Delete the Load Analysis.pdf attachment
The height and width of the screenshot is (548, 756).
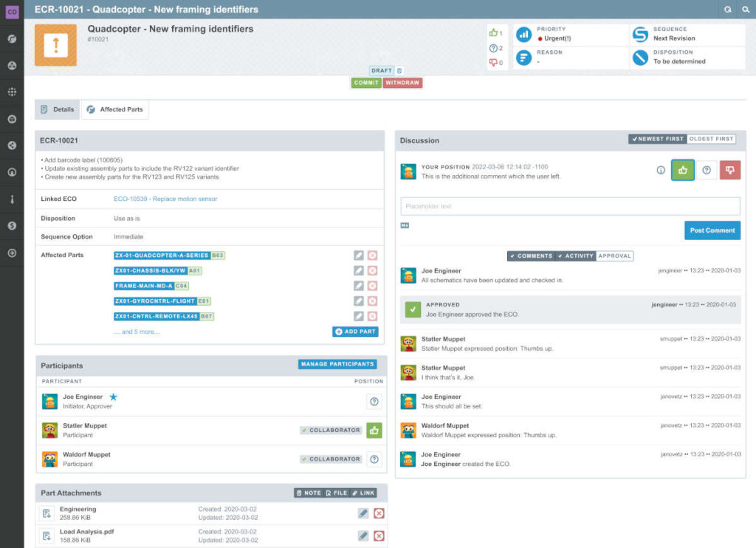tap(379, 535)
